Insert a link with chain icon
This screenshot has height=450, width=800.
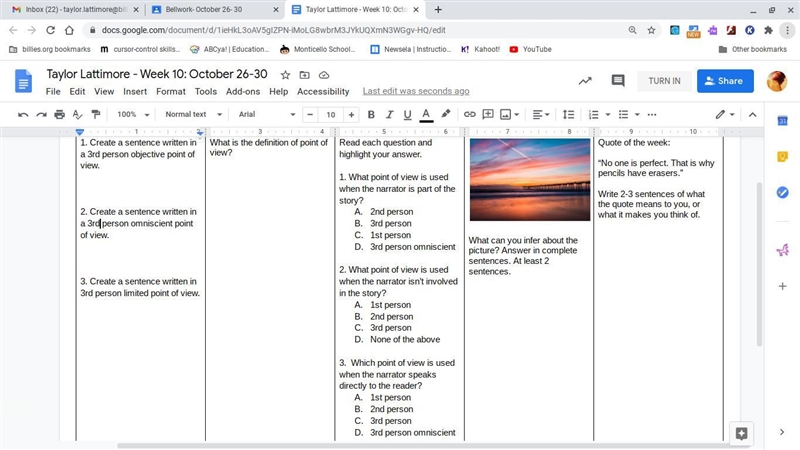tap(469, 115)
